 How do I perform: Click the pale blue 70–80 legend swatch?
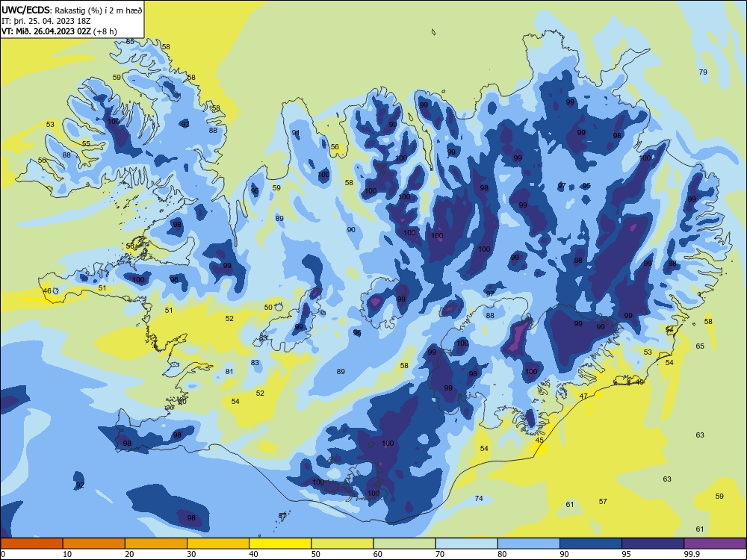(x=466, y=544)
